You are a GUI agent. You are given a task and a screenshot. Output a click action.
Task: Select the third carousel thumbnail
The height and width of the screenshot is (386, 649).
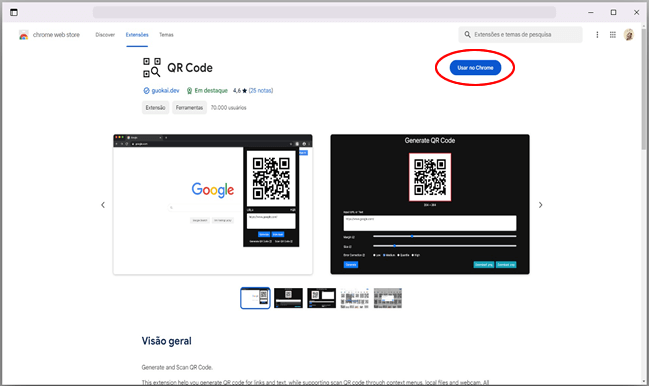point(322,298)
